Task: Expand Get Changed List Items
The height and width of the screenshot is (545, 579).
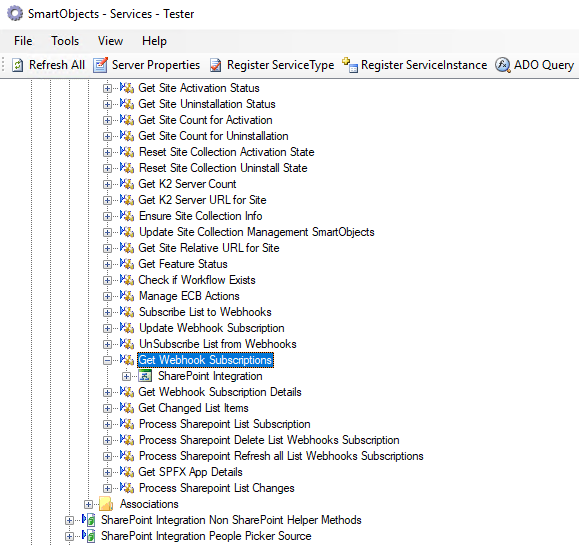Action: 107,408
